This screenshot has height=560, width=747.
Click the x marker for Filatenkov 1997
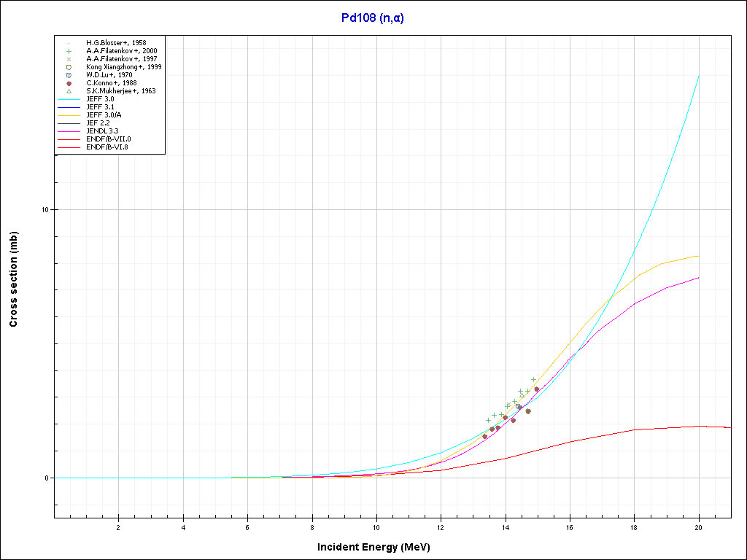click(68, 59)
